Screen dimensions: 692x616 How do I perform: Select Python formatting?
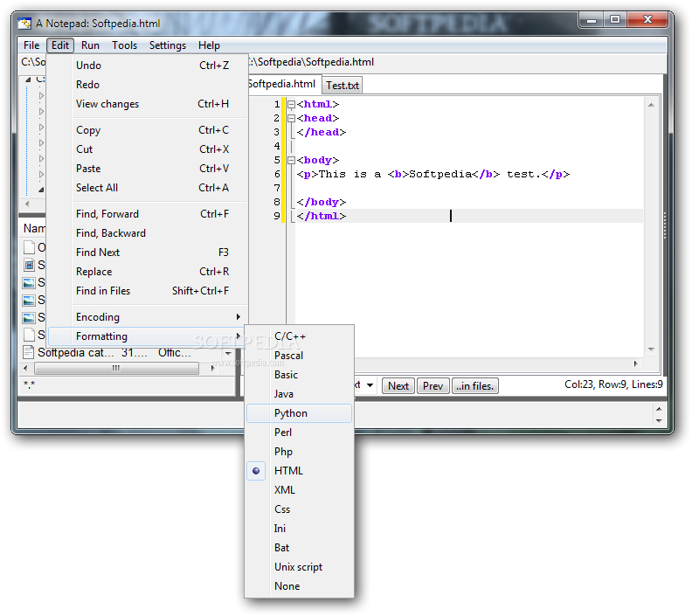point(299,413)
